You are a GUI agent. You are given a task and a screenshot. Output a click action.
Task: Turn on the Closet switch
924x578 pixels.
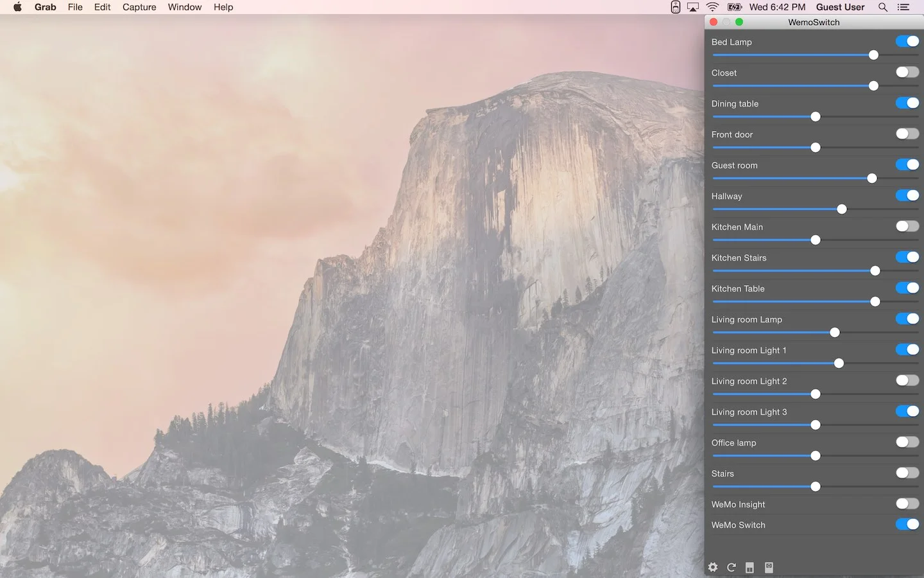coord(907,72)
